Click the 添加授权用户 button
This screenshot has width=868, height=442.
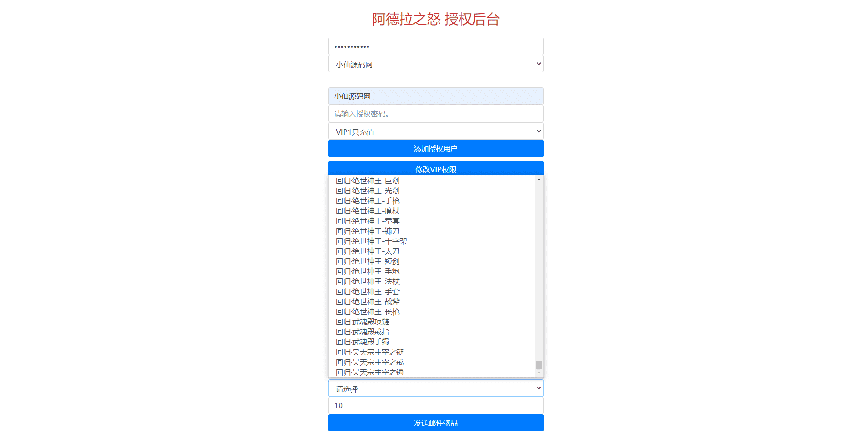[x=435, y=148]
